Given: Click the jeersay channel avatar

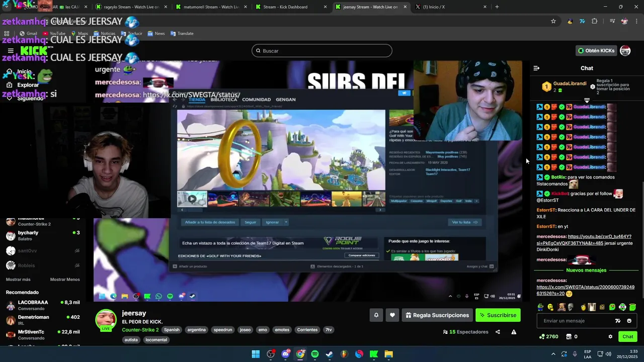Looking at the screenshot, I should point(106,320).
